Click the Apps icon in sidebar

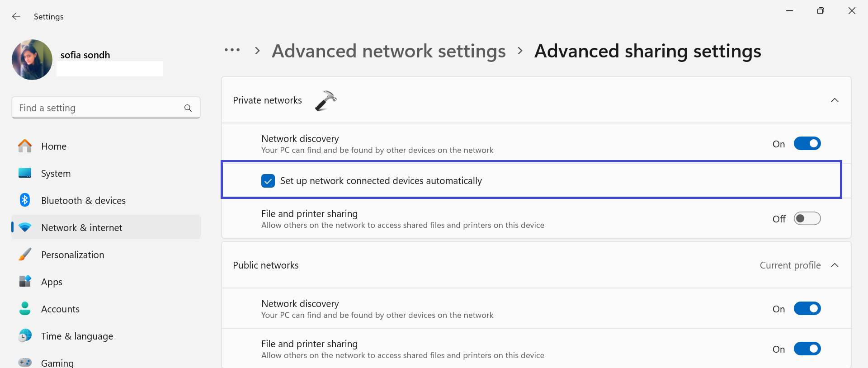pyautogui.click(x=25, y=281)
